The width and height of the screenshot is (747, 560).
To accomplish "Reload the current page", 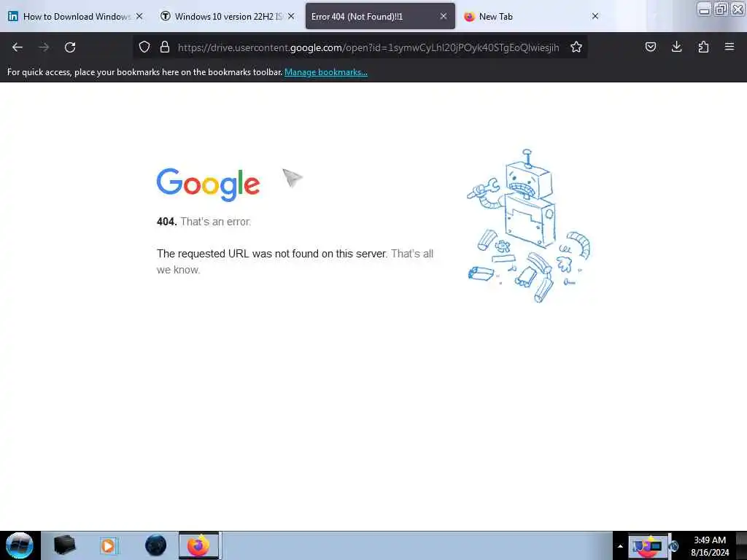I will click(x=70, y=47).
